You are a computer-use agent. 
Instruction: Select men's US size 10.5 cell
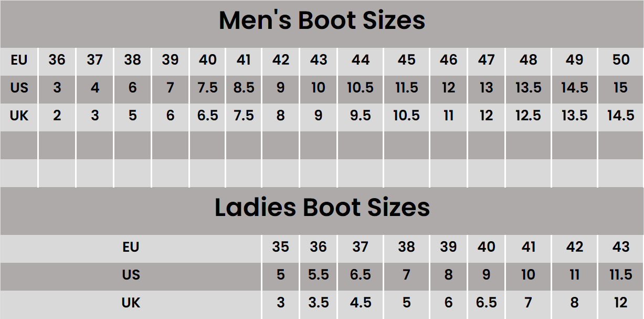[x=360, y=88]
